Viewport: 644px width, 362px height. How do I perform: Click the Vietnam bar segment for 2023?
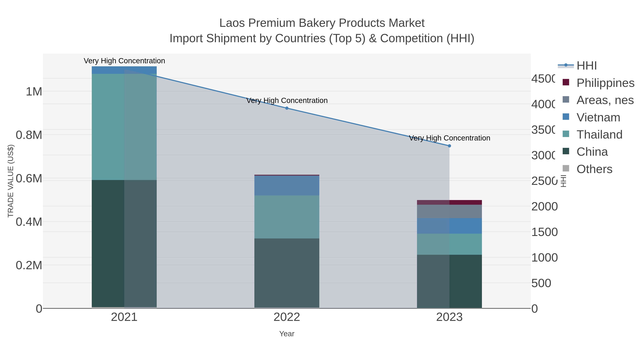[449, 226]
